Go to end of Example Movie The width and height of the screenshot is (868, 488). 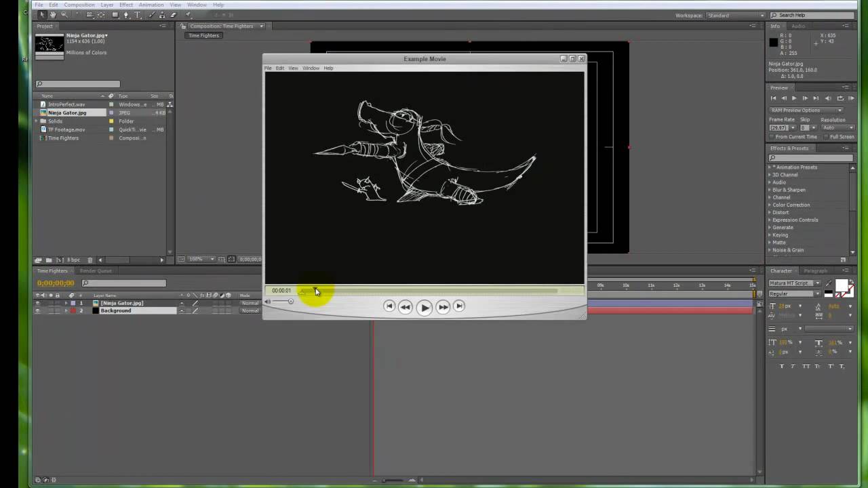tap(459, 306)
